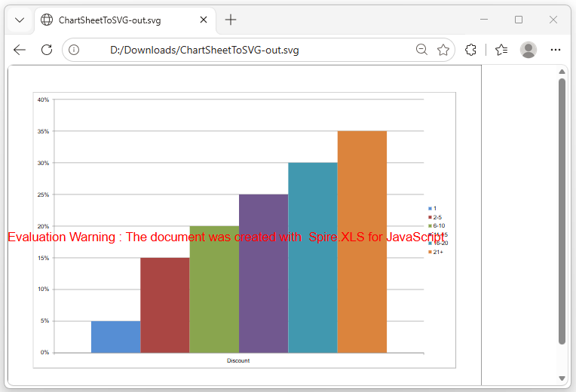
Task: Click the 40% axis label
Action: coord(43,100)
